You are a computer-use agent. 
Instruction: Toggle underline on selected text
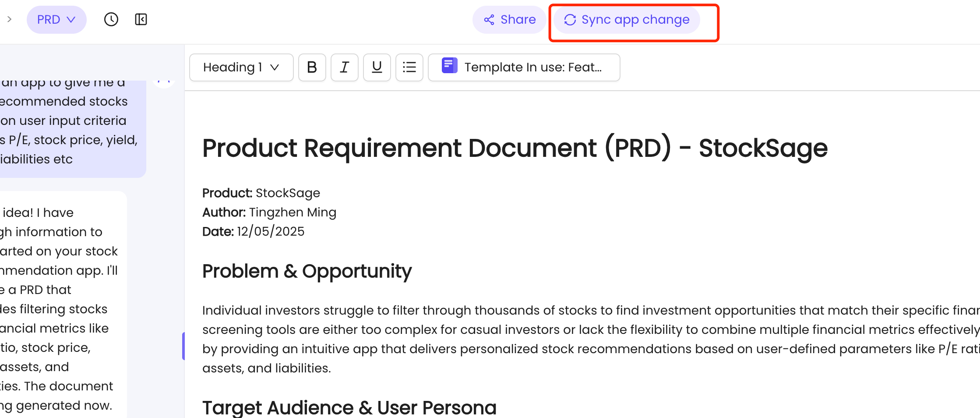tap(377, 67)
